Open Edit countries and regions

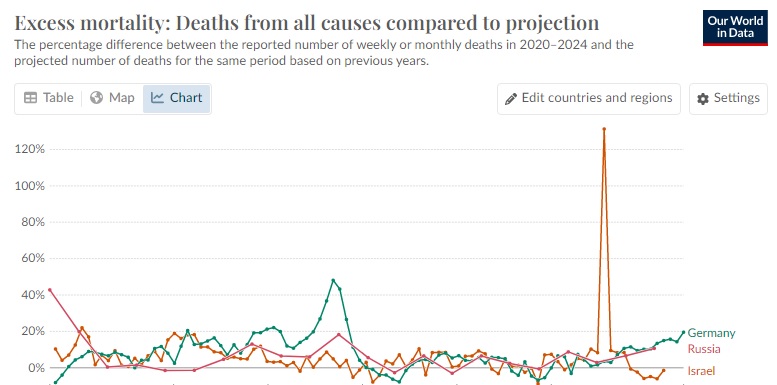(x=589, y=99)
